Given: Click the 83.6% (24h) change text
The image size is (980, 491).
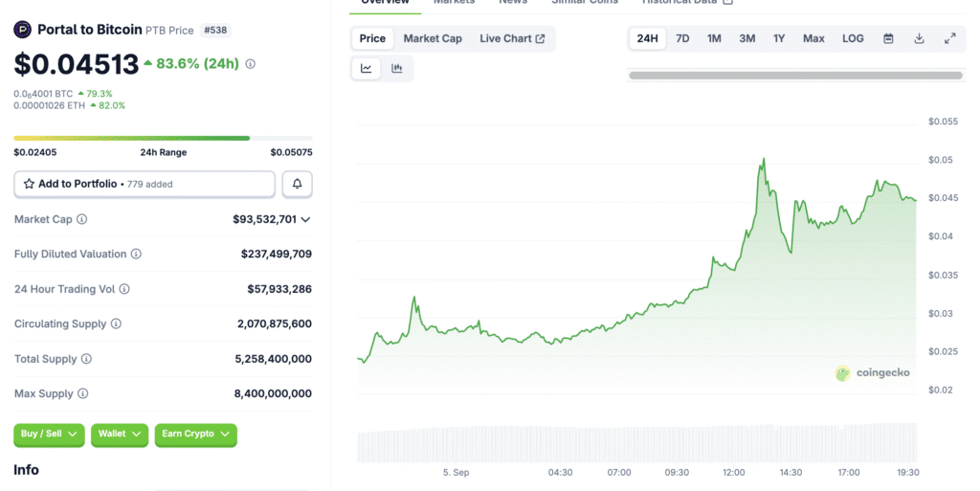Looking at the screenshot, I should (197, 64).
